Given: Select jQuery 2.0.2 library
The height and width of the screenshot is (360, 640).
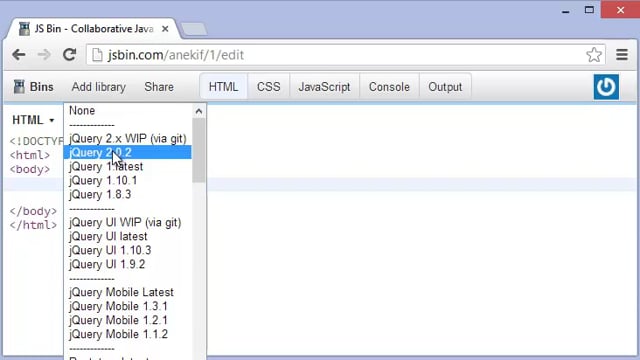Looking at the screenshot, I should 127,152.
